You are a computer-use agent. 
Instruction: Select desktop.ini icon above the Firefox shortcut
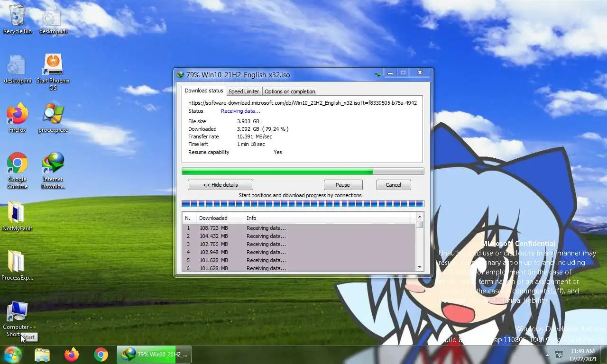pyautogui.click(x=17, y=69)
